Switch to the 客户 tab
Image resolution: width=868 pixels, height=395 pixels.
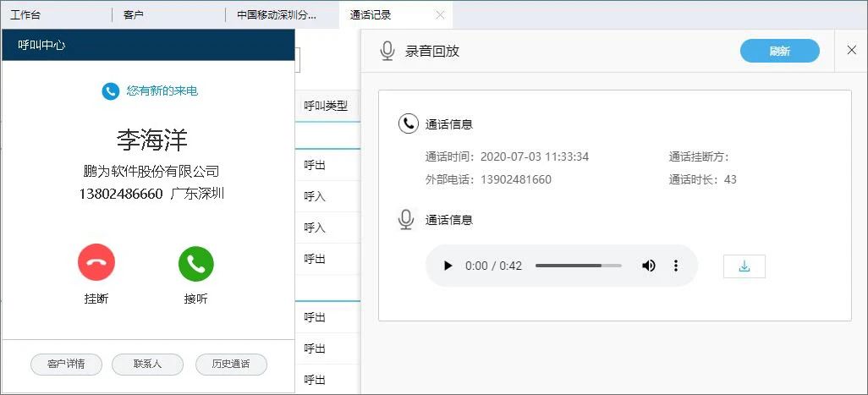(133, 15)
